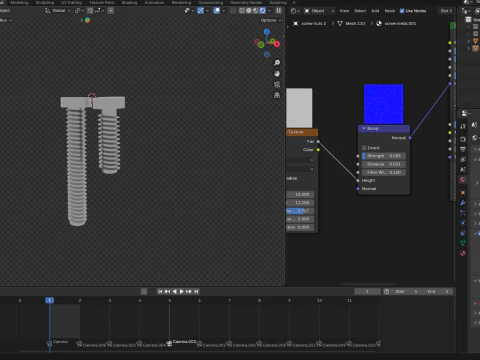480x360 pixels.
Task: Open the Modifiers properties tab wrench icon
Action: pos(463,203)
